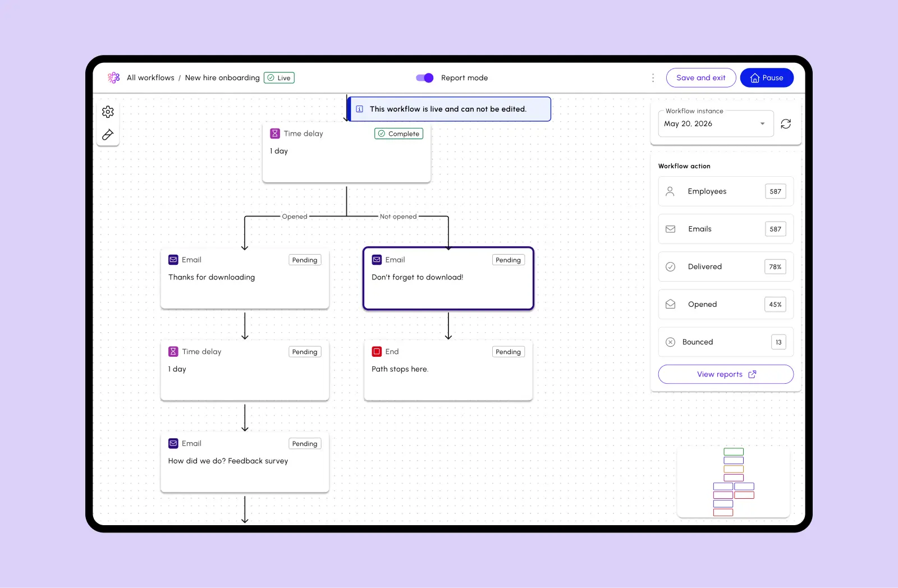Click the email icon on Thanks for downloading
Viewport: 898px width, 588px height.
(x=173, y=260)
